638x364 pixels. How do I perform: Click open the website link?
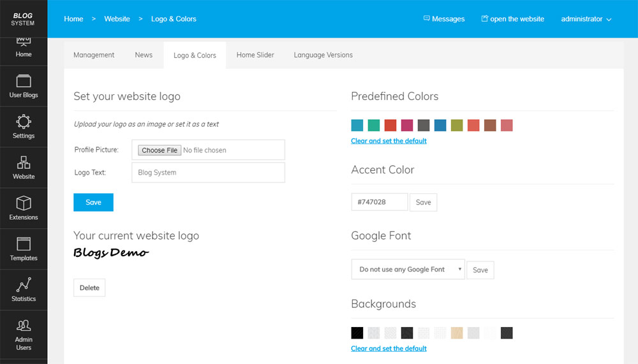(x=512, y=19)
